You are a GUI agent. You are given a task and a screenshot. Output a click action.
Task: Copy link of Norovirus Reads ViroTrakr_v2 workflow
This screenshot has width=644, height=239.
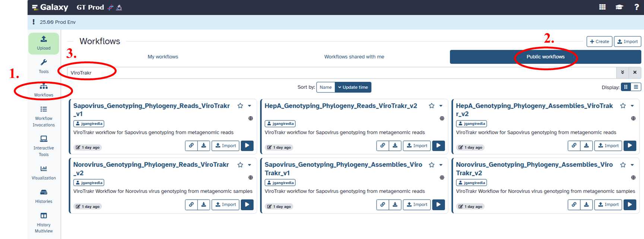click(191, 205)
